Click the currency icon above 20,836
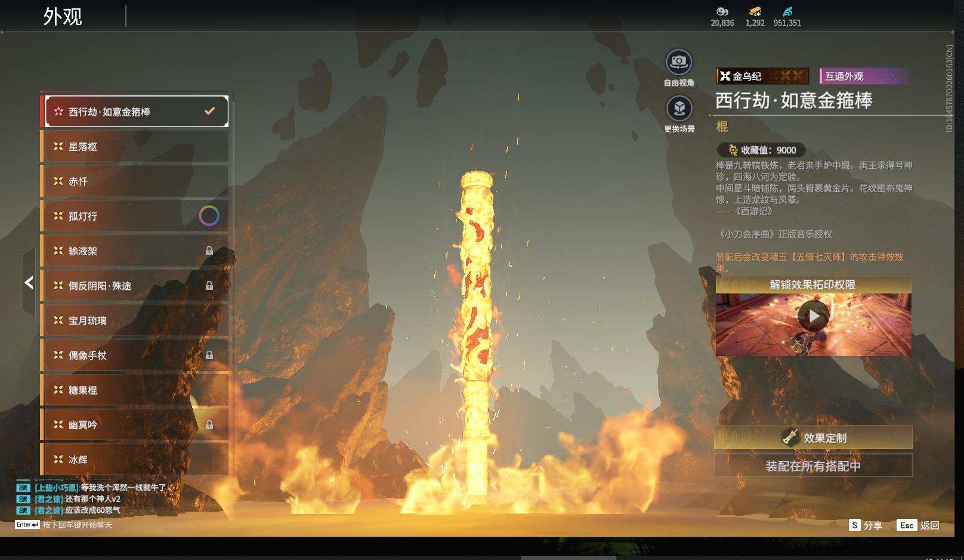The height and width of the screenshot is (560, 964). tap(722, 11)
